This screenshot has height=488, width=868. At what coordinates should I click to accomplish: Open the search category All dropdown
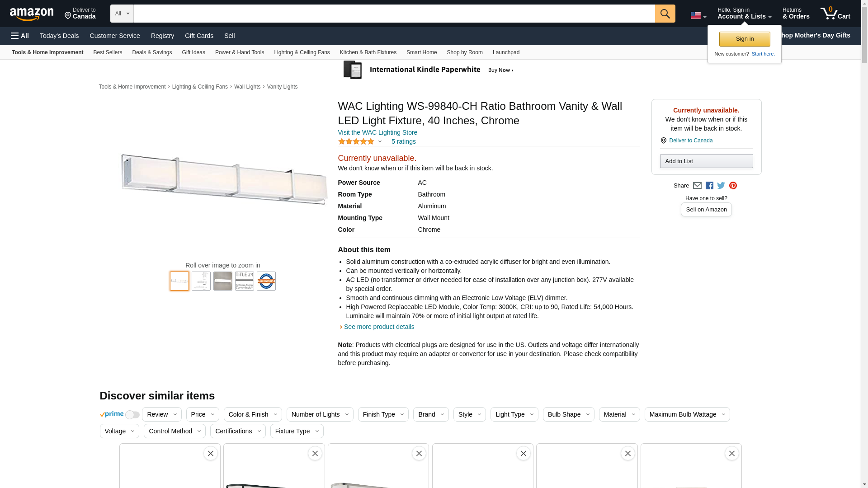coord(122,14)
